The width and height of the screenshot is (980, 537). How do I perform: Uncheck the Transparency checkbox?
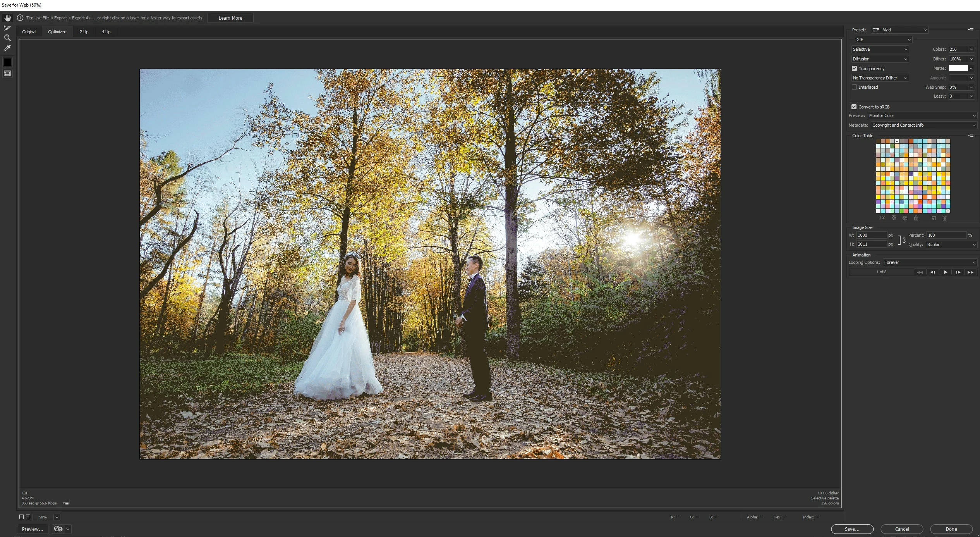854,69
